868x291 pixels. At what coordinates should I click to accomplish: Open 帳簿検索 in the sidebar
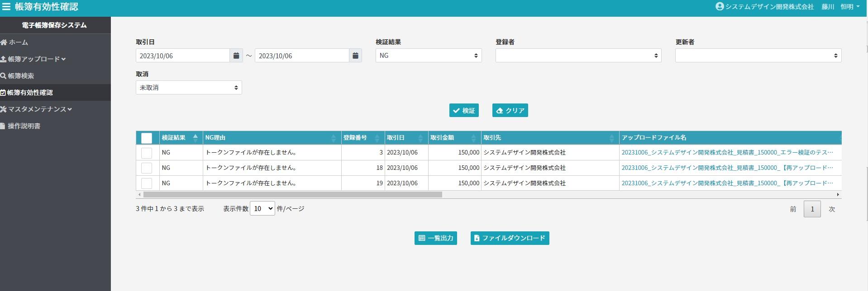pos(21,76)
